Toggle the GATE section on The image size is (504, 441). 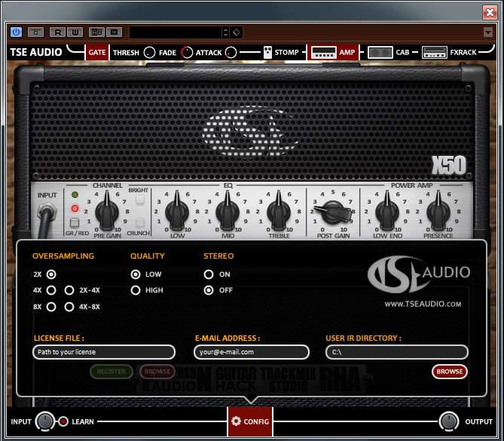97,53
